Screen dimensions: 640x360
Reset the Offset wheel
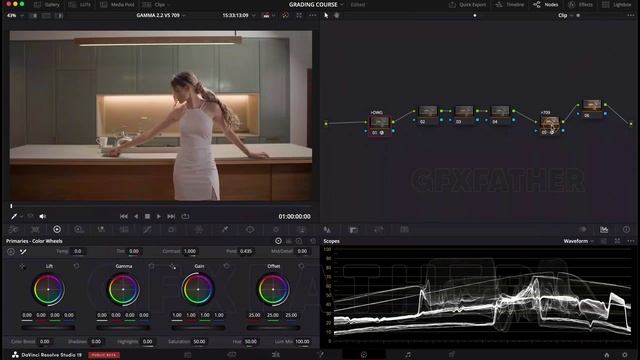pos(301,266)
